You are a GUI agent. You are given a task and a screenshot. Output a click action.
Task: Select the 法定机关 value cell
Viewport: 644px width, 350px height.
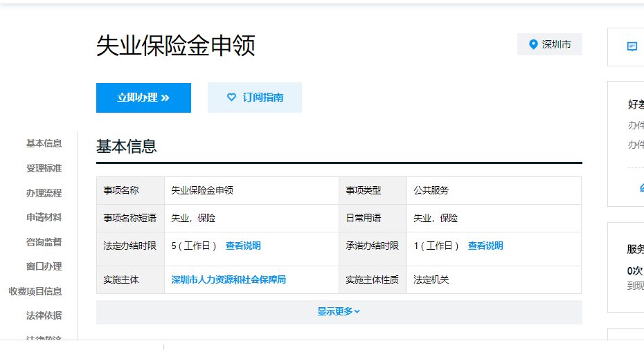point(494,280)
